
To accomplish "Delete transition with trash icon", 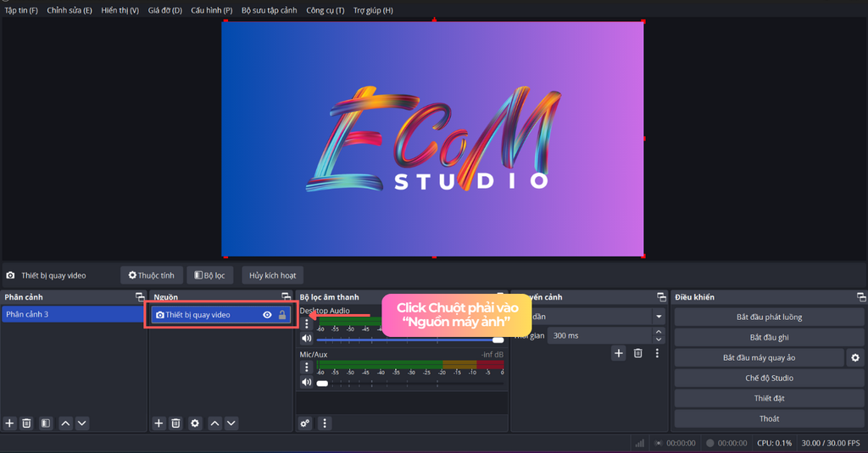I will click(x=637, y=353).
